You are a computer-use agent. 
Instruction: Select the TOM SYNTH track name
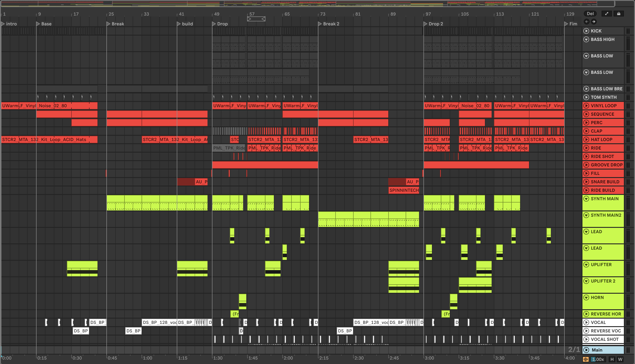[x=603, y=97]
